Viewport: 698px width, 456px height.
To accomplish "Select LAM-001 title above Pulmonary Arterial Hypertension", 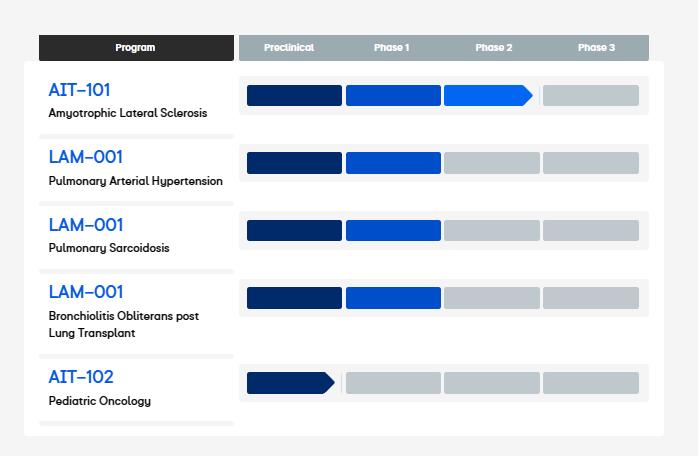I will tap(85, 157).
